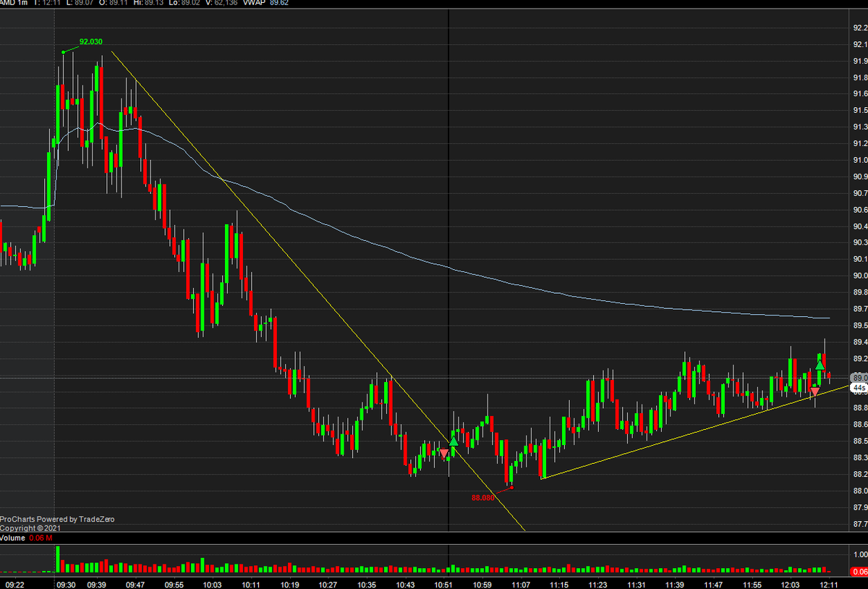
Task: Click the 91.5 price axis label
Action: pyautogui.click(x=860, y=111)
